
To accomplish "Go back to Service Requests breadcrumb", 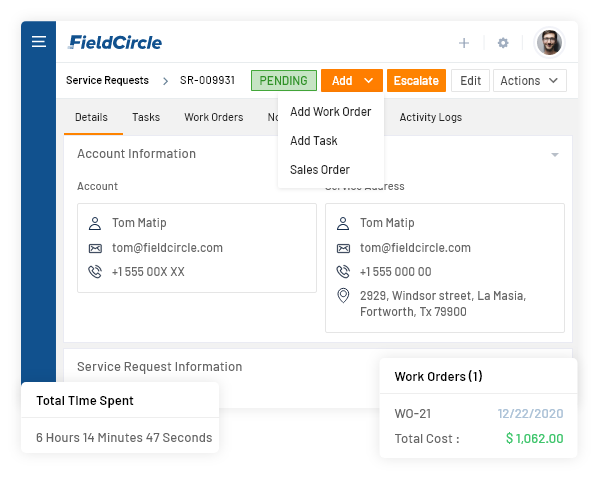I will 107,80.
